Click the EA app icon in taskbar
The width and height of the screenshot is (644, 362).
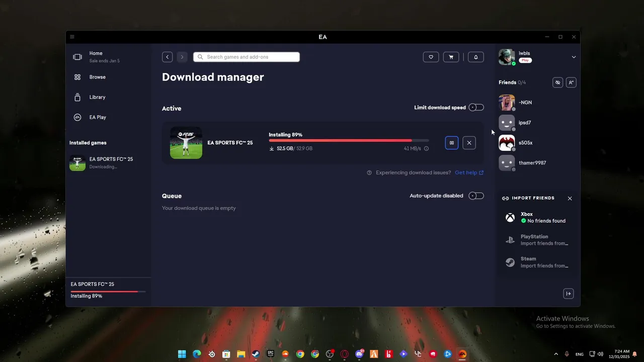(462, 354)
